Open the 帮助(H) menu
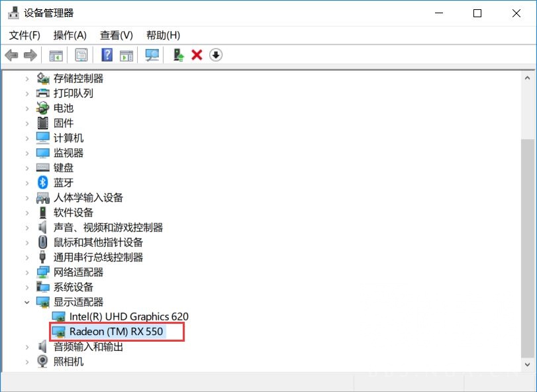This screenshot has height=392, width=537. [x=163, y=35]
